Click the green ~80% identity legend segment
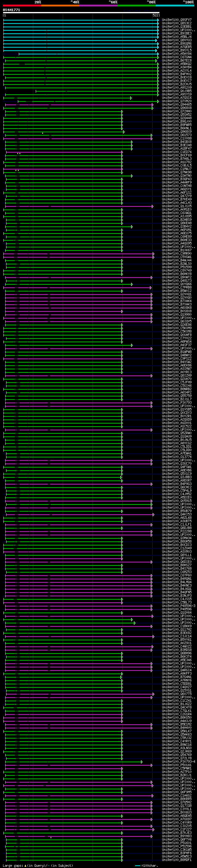This screenshot has width=197, height=868. pyautogui.click(x=136, y=6)
